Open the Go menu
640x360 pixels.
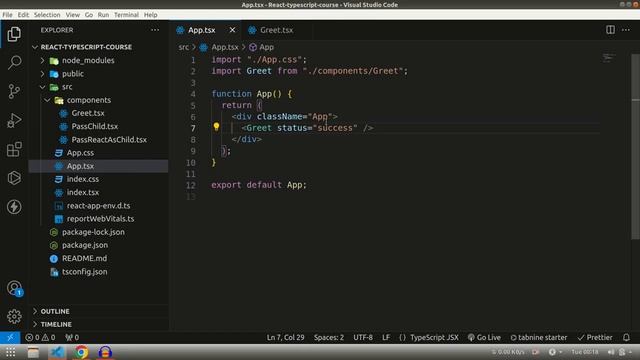click(x=89, y=15)
